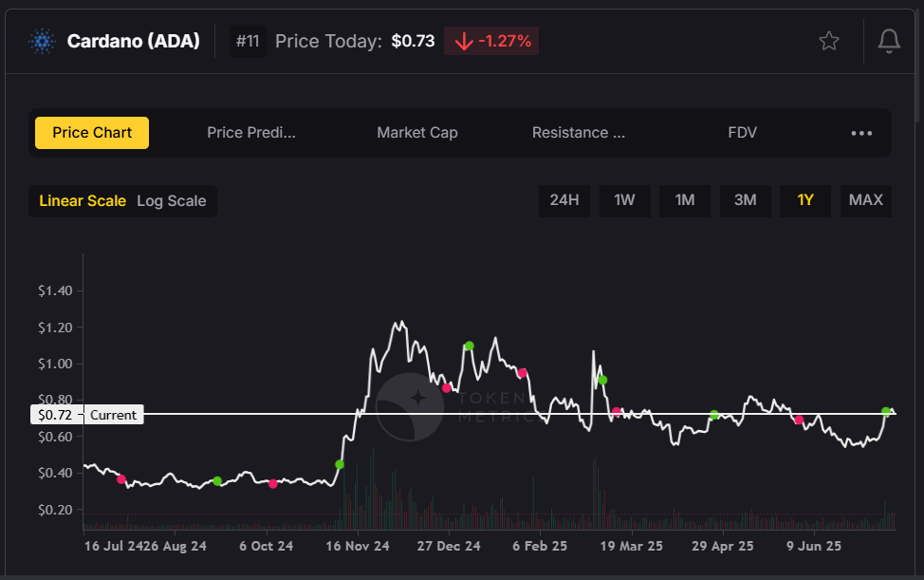Click the Current price label
Image resolution: width=924 pixels, height=580 pixels.
tap(113, 414)
